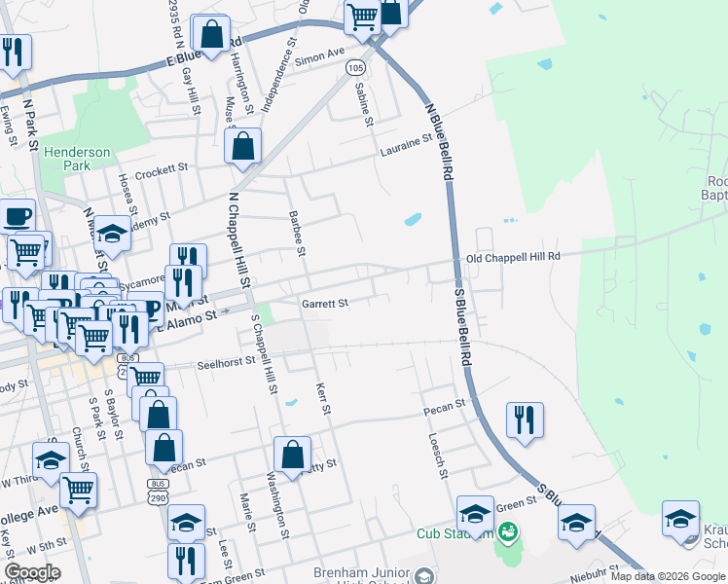Click the Marie St label
The image size is (728, 584).
point(247,513)
